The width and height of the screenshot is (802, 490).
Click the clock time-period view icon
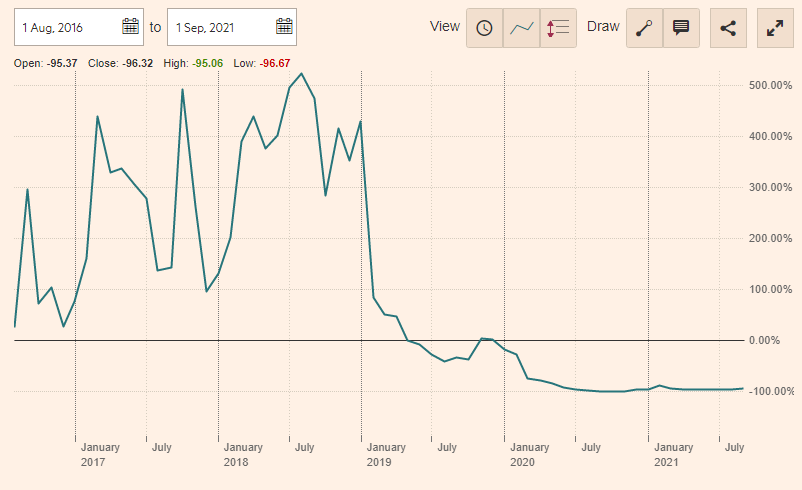pos(485,28)
